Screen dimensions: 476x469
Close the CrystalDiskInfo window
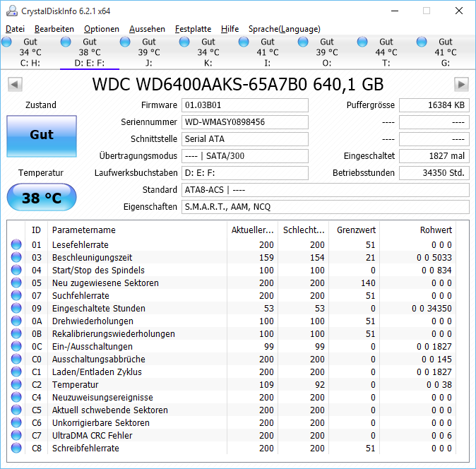459,11
